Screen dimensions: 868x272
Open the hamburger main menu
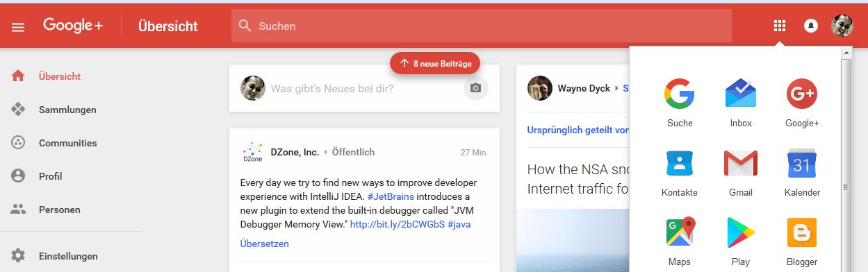tap(18, 27)
